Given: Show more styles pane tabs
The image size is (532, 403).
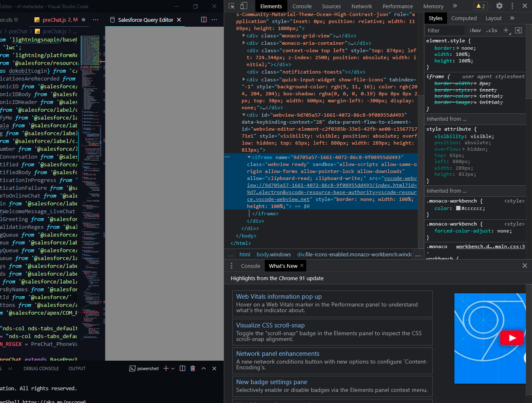Looking at the screenshot, I should click(x=512, y=18).
